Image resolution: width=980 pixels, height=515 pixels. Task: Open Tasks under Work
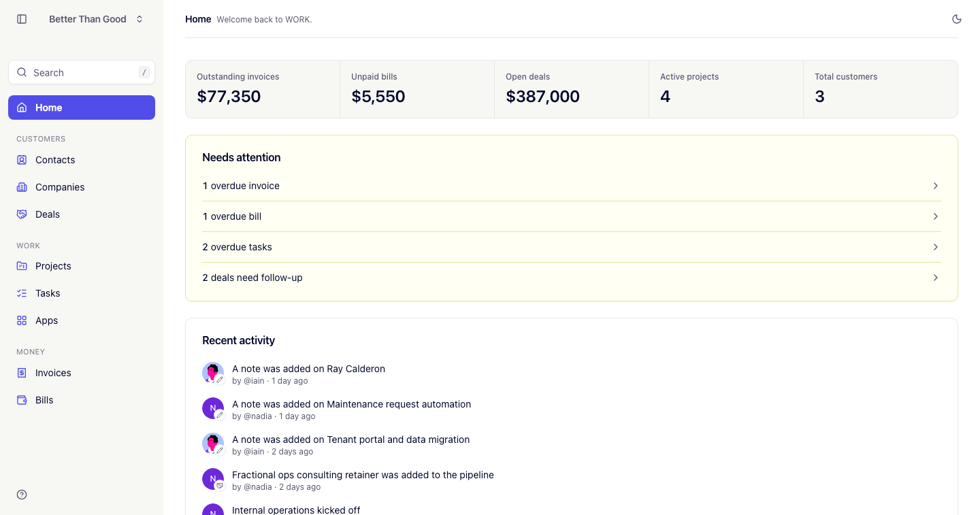82,293
